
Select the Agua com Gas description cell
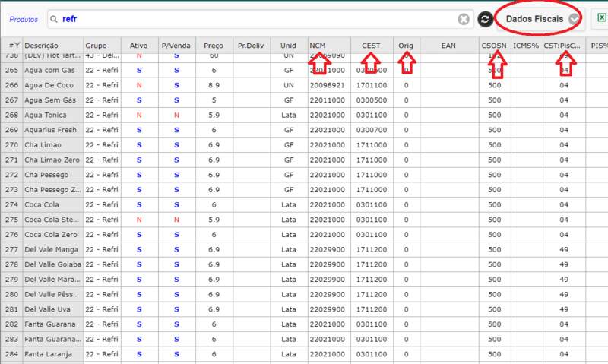[x=53, y=70]
